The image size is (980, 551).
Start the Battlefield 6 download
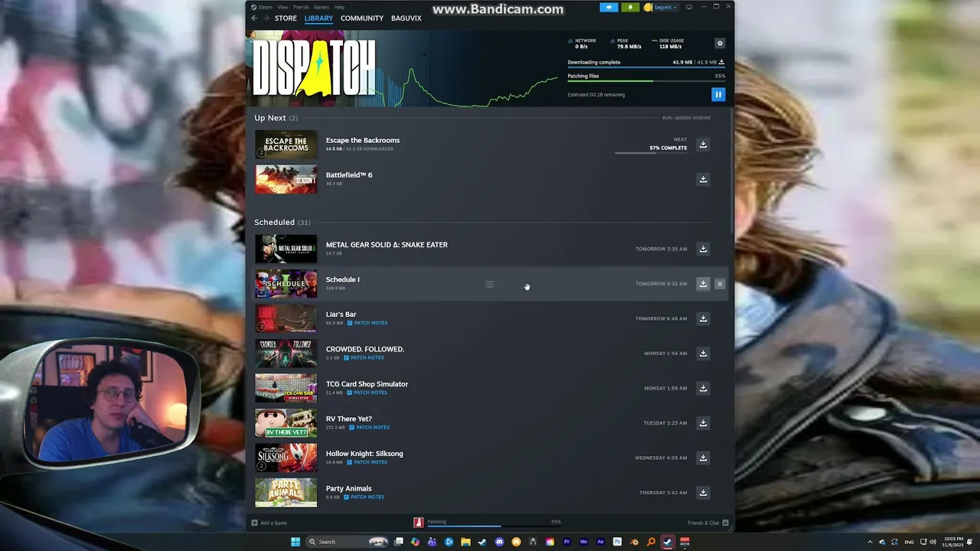pyautogui.click(x=703, y=179)
